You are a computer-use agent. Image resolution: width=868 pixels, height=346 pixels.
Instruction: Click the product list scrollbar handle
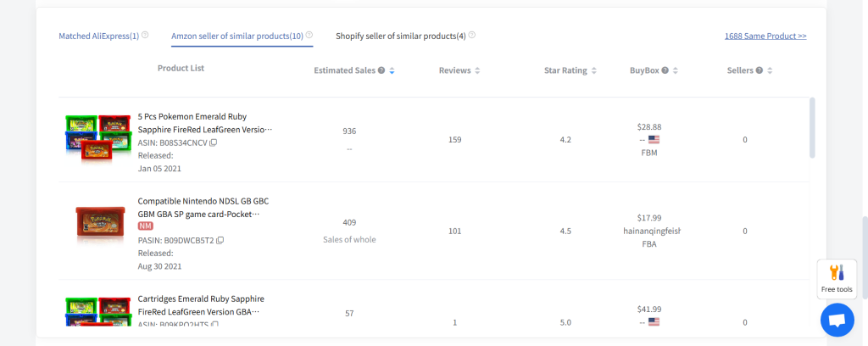pos(812,128)
